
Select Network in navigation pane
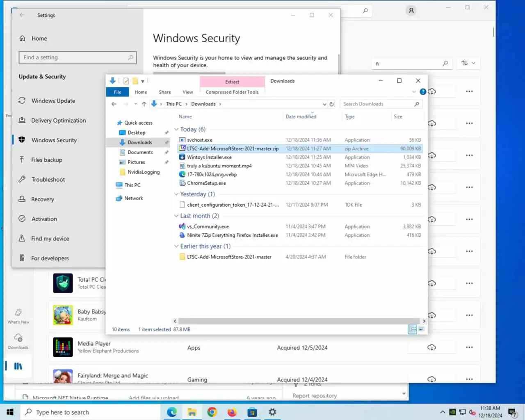(x=133, y=198)
